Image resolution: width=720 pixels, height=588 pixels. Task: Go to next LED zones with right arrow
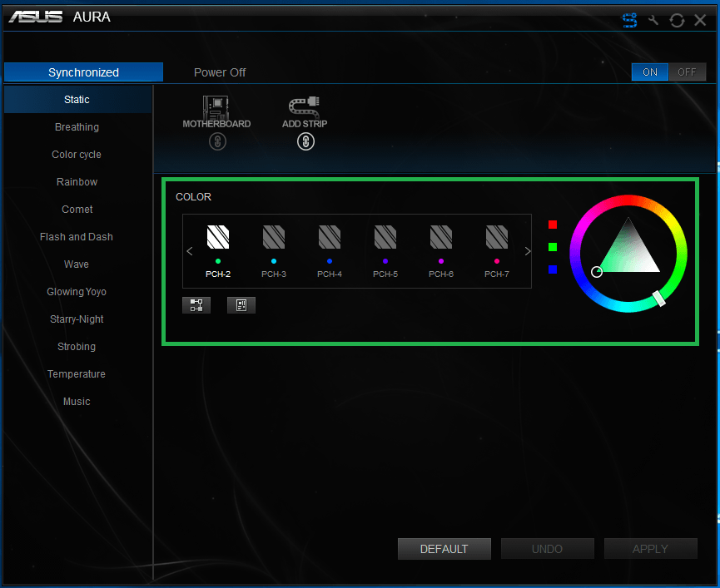[528, 251]
